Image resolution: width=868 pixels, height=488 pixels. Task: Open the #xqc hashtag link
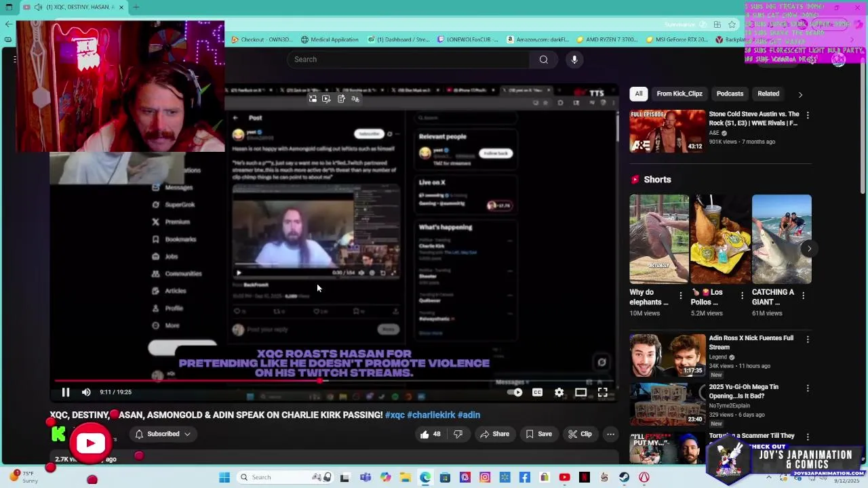(x=395, y=415)
